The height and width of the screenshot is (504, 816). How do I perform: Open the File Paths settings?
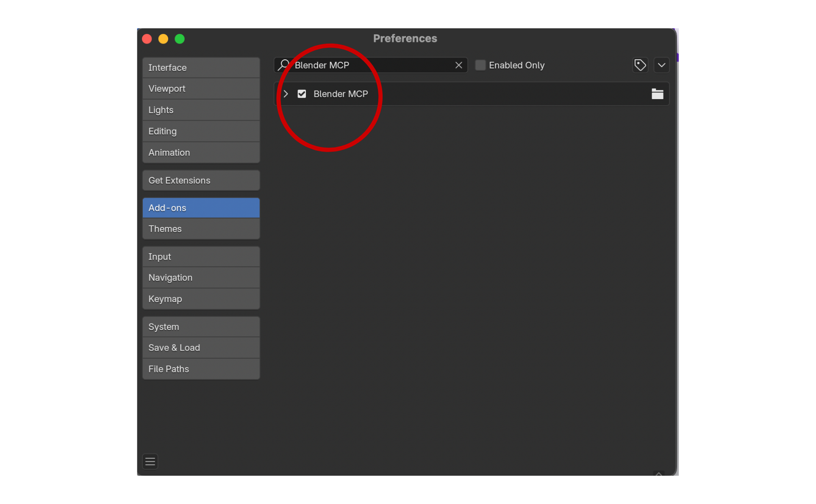tap(201, 369)
